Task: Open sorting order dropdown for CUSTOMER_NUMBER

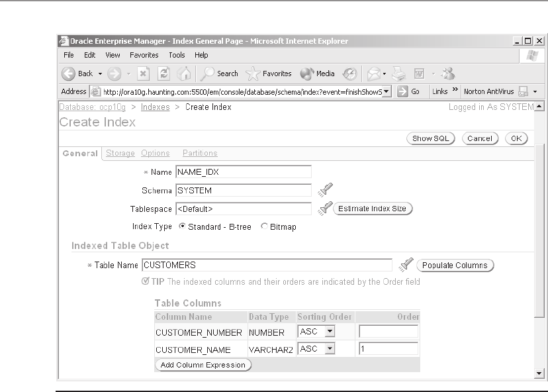Action: [330, 331]
